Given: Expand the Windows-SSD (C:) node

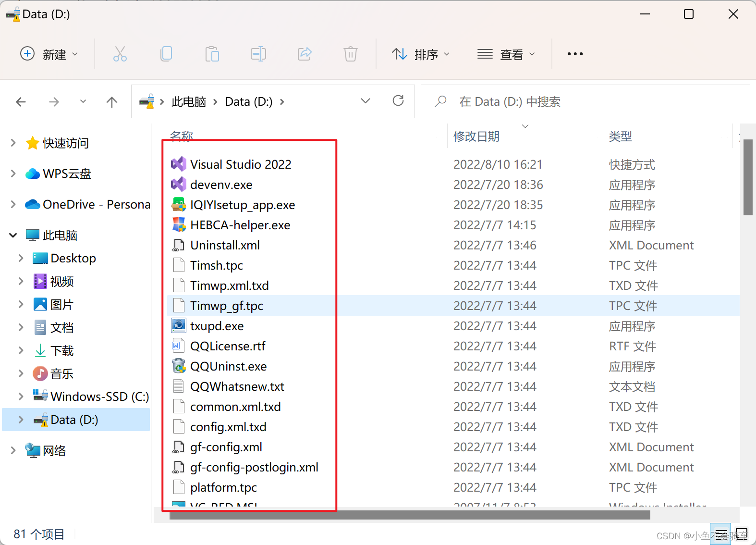Looking at the screenshot, I should [x=21, y=396].
